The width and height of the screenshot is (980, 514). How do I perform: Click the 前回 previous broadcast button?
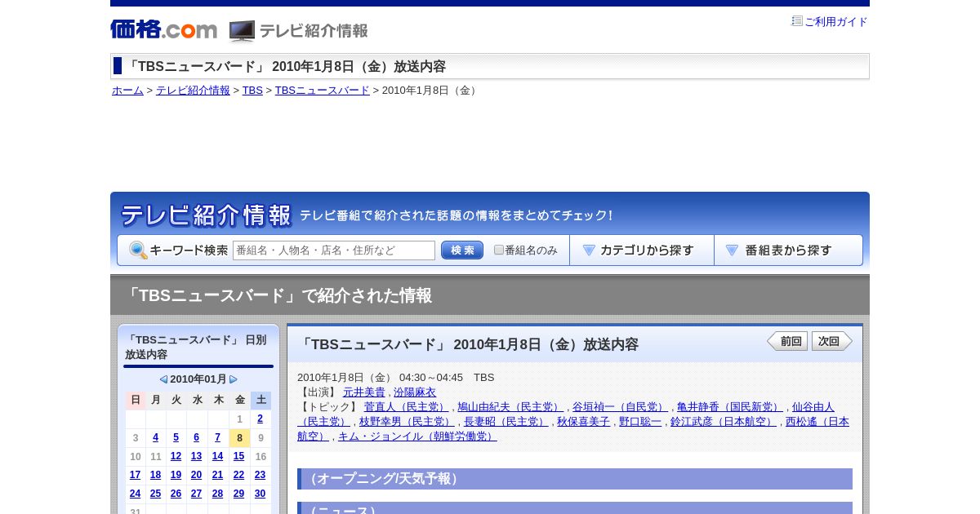pyautogui.click(x=787, y=341)
